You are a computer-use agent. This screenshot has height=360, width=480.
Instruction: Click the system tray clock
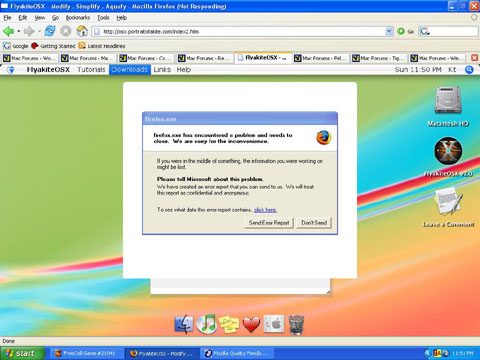point(463,353)
